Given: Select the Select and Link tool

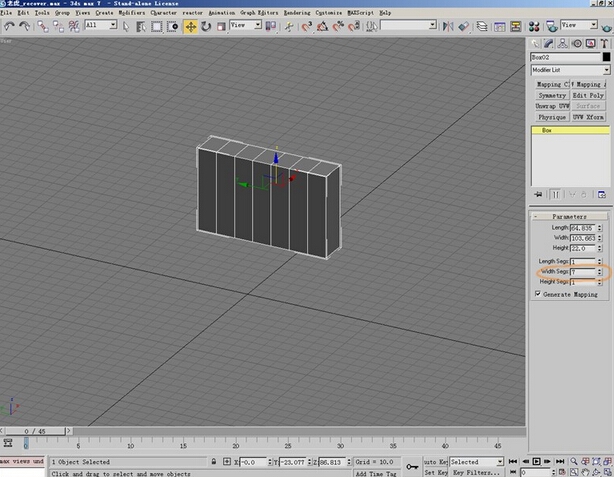Looking at the screenshot, I should click(x=42, y=26).
